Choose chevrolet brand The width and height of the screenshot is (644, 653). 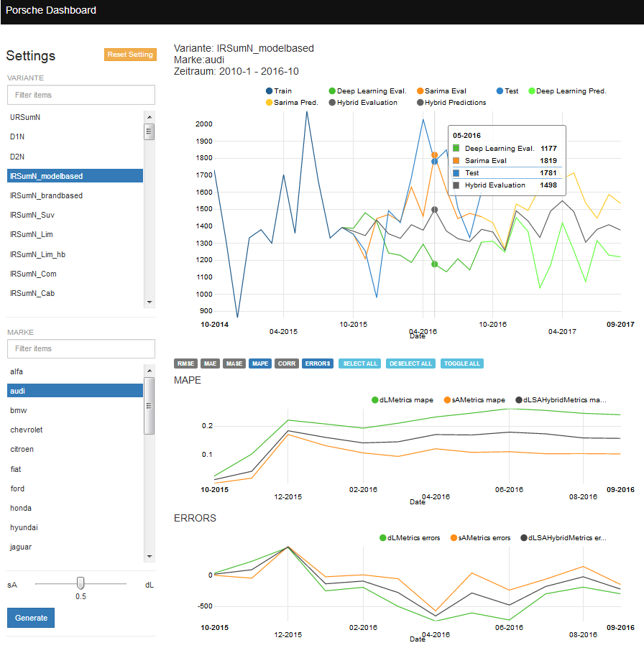coord(75,430)
